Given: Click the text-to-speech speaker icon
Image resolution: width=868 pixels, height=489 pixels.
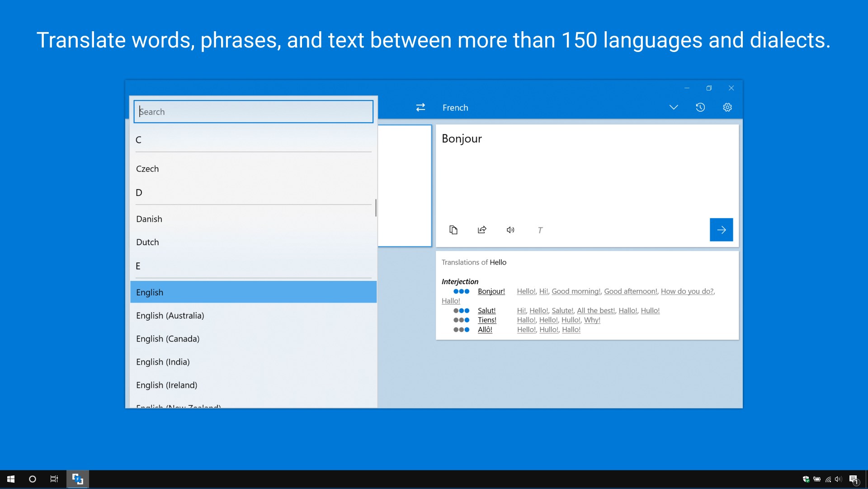Looking at the screenshot, I should [509, 231].
